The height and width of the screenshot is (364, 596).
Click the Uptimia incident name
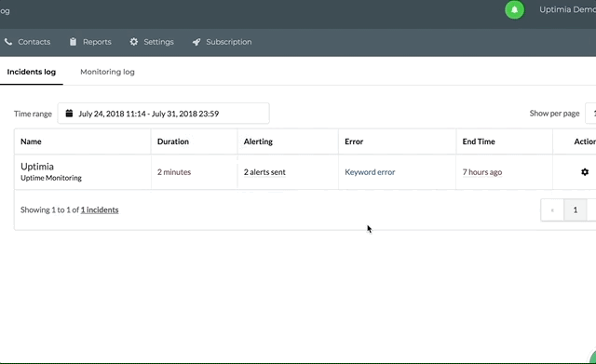(x=37, y=167)
